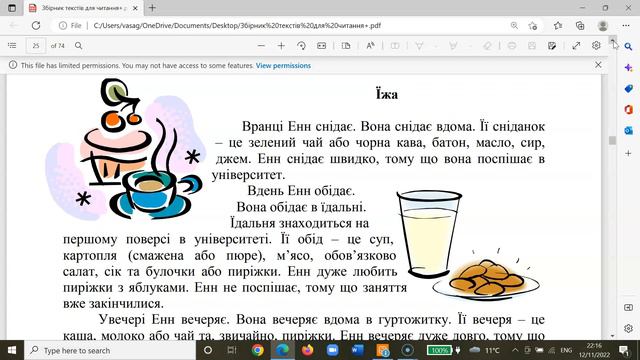
Task: Enter full screen mode for PDF
Action: (x=576, y=46)
